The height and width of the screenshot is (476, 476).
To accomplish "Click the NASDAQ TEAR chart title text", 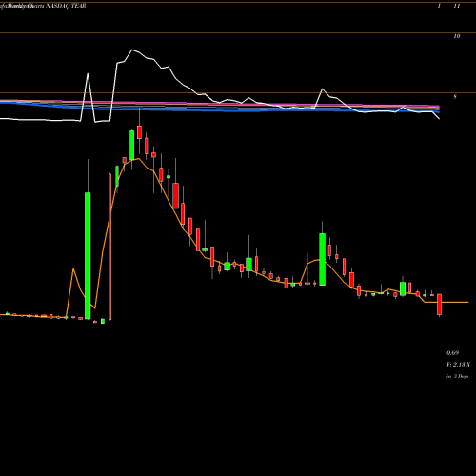I will pos(67,6).
